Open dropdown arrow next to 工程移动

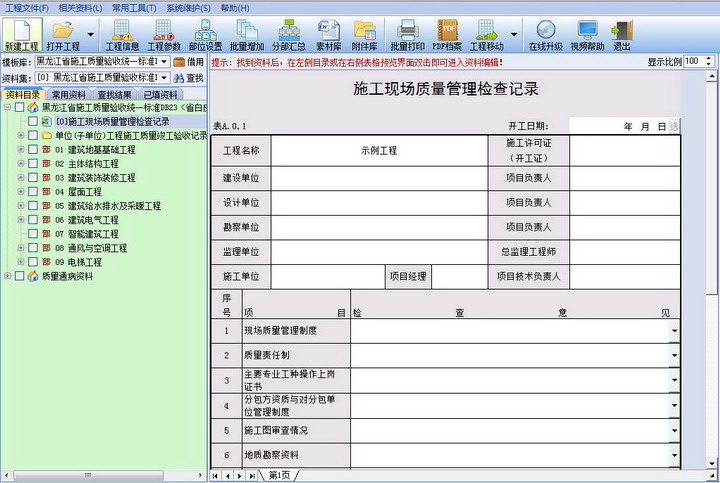pyautogui.click(x=514, y=35)
